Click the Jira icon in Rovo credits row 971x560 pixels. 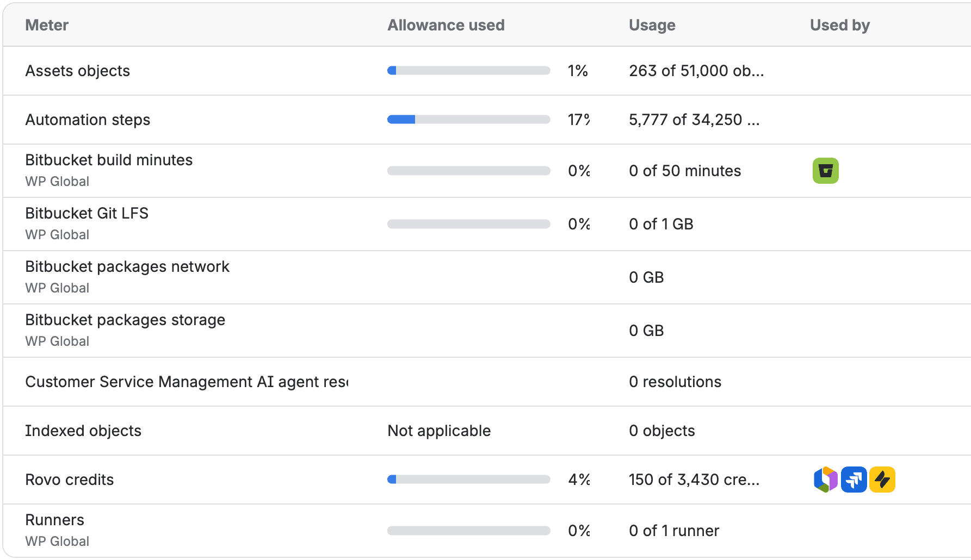(854, 480)
